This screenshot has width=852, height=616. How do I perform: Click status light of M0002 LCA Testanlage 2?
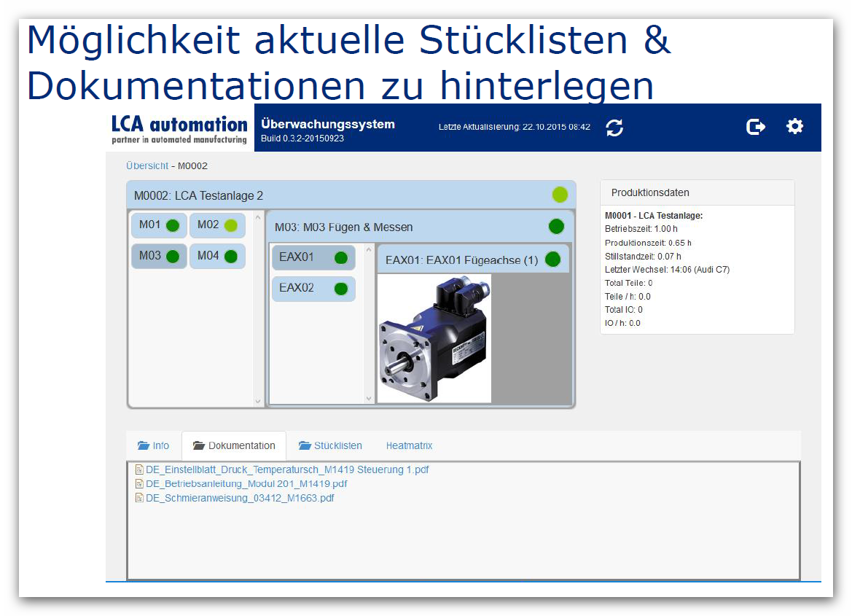click(560, 195)
